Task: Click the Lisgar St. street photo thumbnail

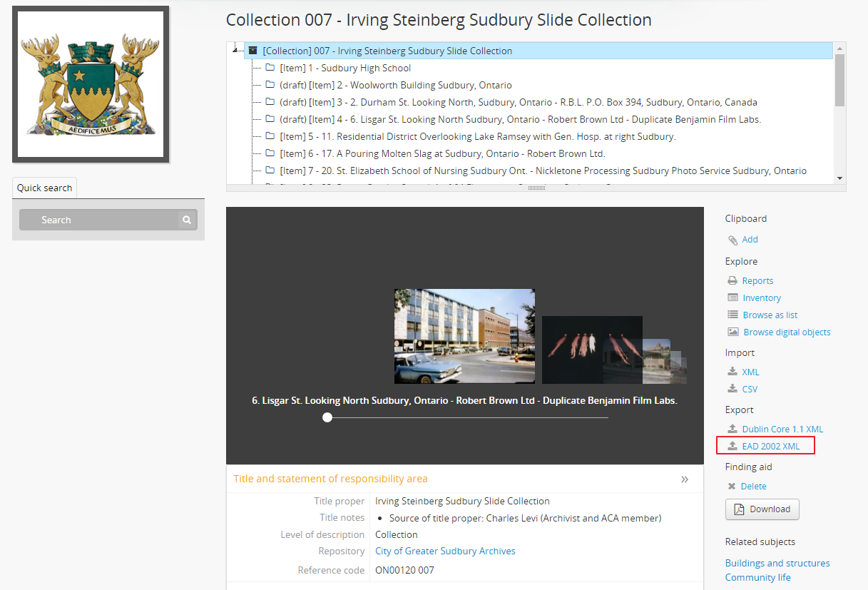Action: click(464, 336)
